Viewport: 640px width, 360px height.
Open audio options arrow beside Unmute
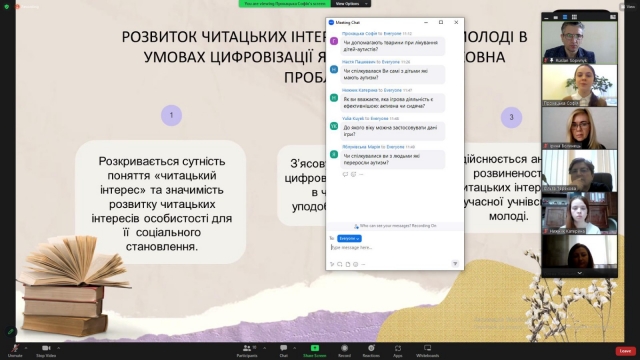pyautogui.click(x=26, y=348)
